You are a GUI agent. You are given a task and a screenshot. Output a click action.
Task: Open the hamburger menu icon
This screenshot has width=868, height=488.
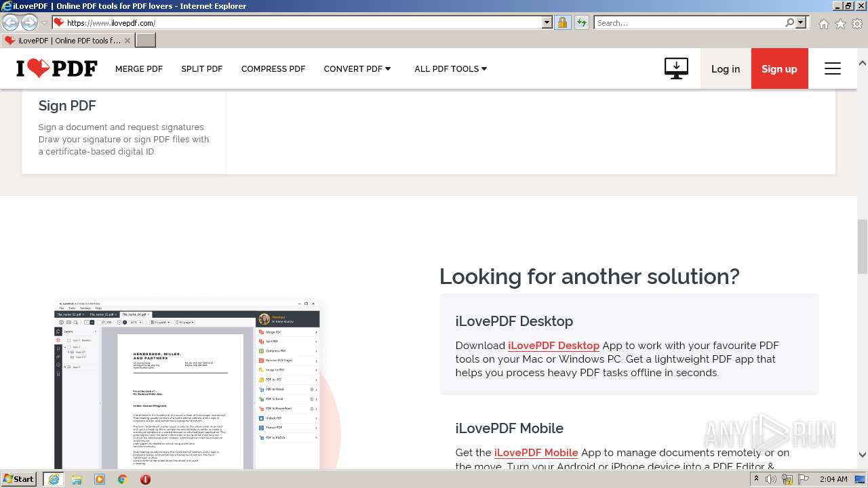click(x=833, y=68)
